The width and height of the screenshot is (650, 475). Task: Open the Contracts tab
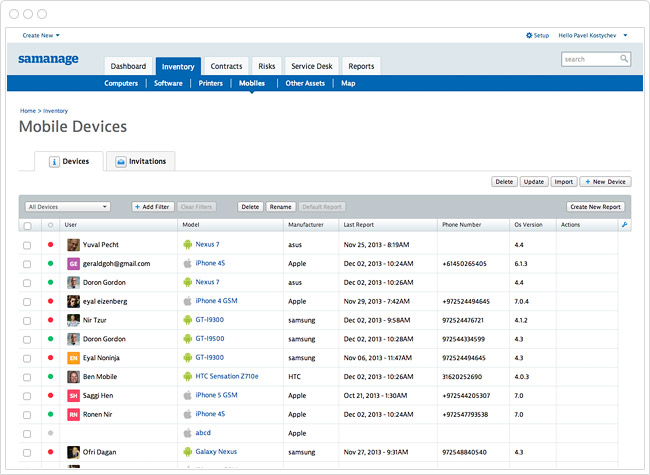pos(226,66)
